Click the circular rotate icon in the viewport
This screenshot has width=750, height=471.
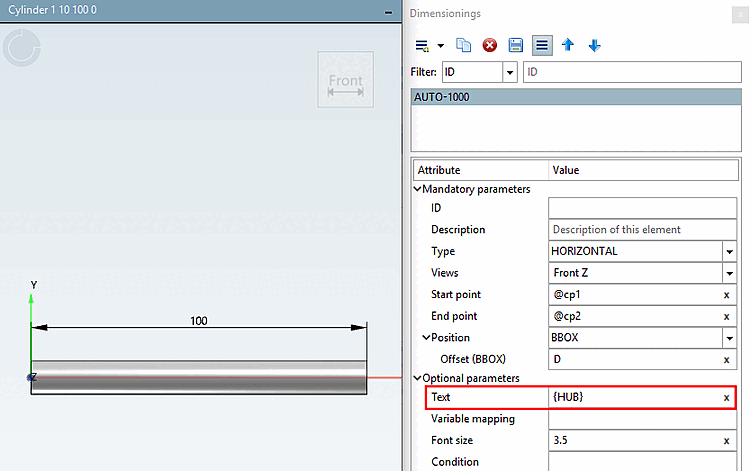point(22,48)
